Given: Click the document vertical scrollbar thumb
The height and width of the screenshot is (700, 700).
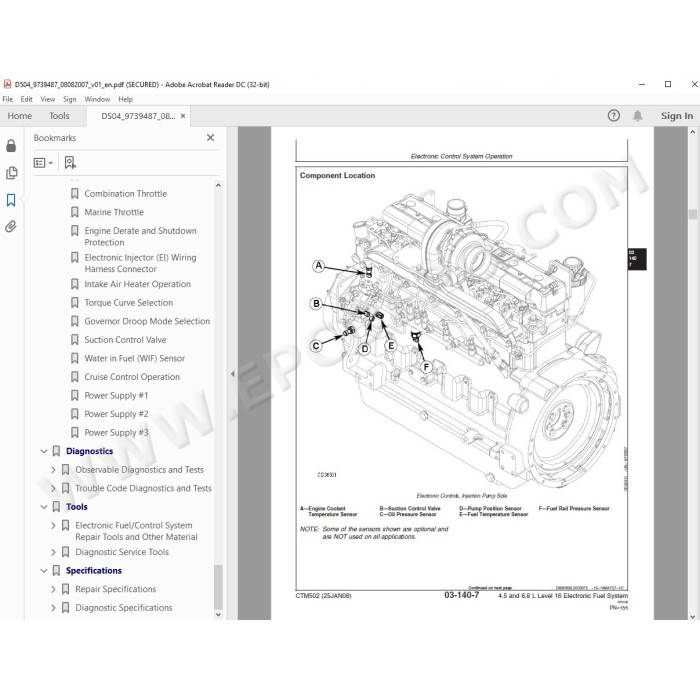Looking at the screenshot, I should (x=693, y=214).
